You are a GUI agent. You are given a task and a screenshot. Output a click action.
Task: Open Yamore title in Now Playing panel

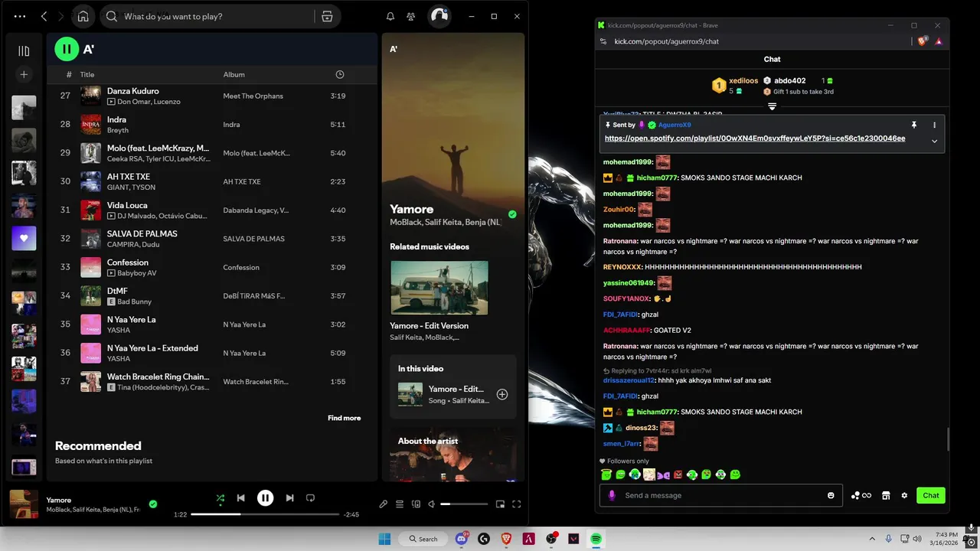(x=412, y=209)
